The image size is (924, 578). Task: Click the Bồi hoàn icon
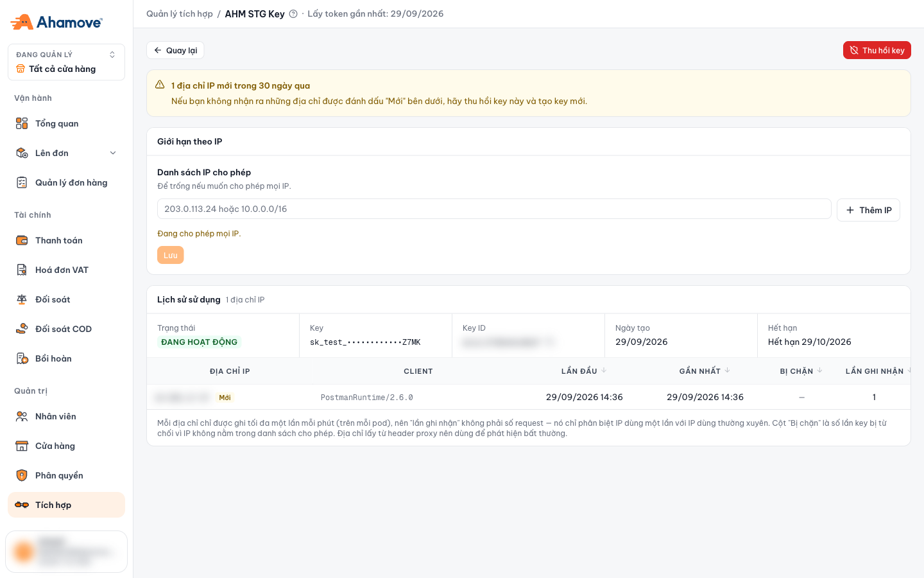[22, 358]
